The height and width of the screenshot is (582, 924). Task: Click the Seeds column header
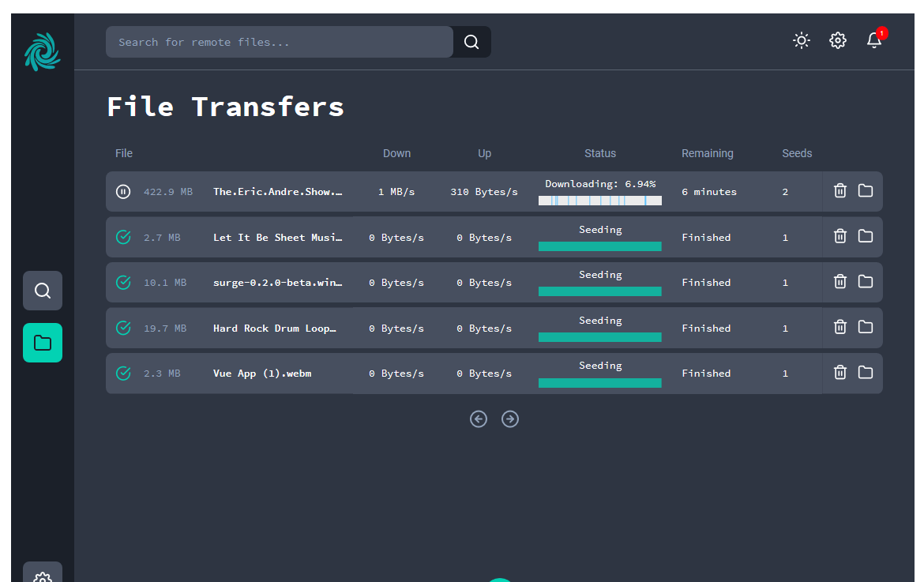tap(797, 153)
